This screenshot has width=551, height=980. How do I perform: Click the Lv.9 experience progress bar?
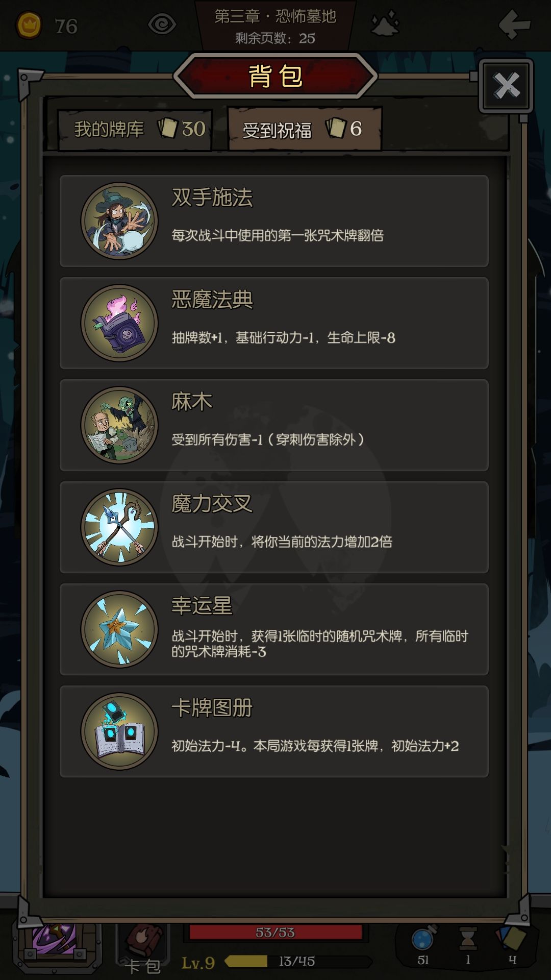(x=298, y=961)
